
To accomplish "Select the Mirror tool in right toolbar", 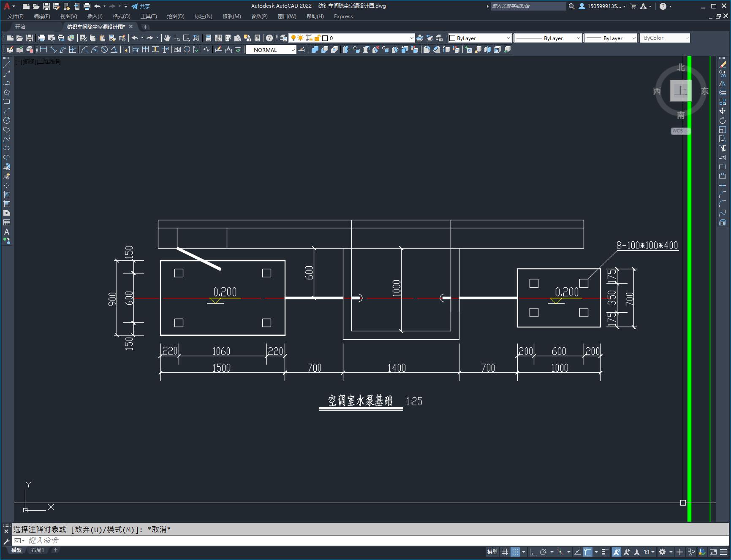I will pyautogui.click(x=723, y=84).
